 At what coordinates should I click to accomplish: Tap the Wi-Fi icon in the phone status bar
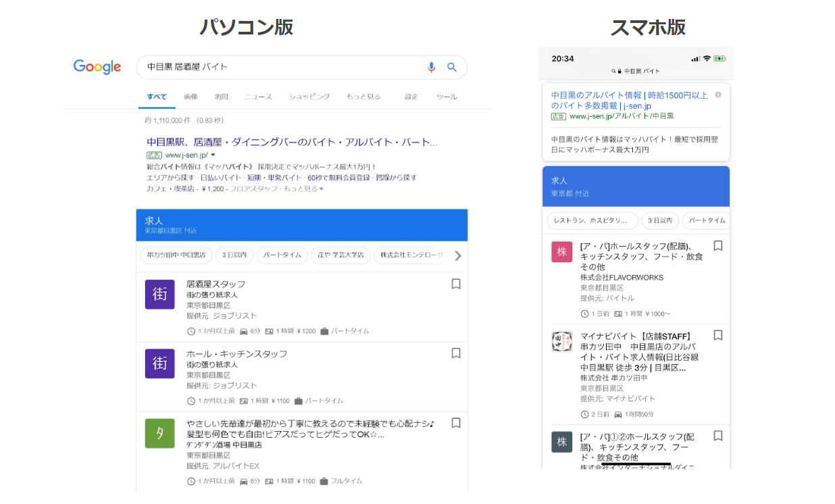tap(707, 59)
